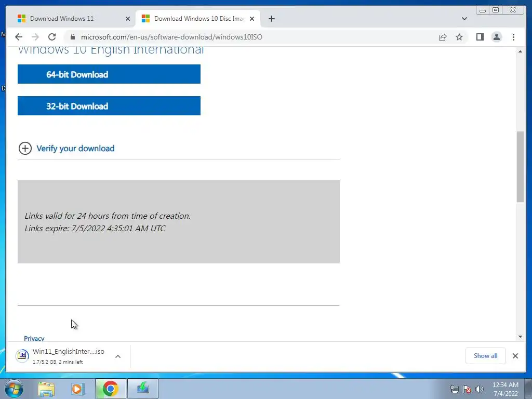This screenshot has height=399, width=532.
Task: Start the 64-bit Download
Action: pos(109,74)
